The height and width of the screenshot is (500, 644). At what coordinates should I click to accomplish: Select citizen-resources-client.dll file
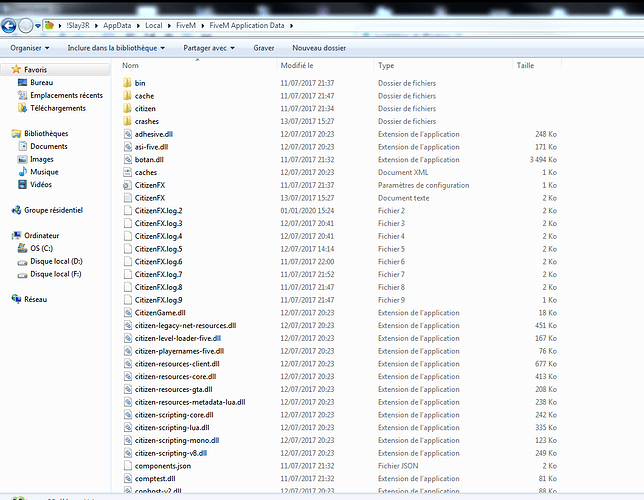[x=177, y=364]
